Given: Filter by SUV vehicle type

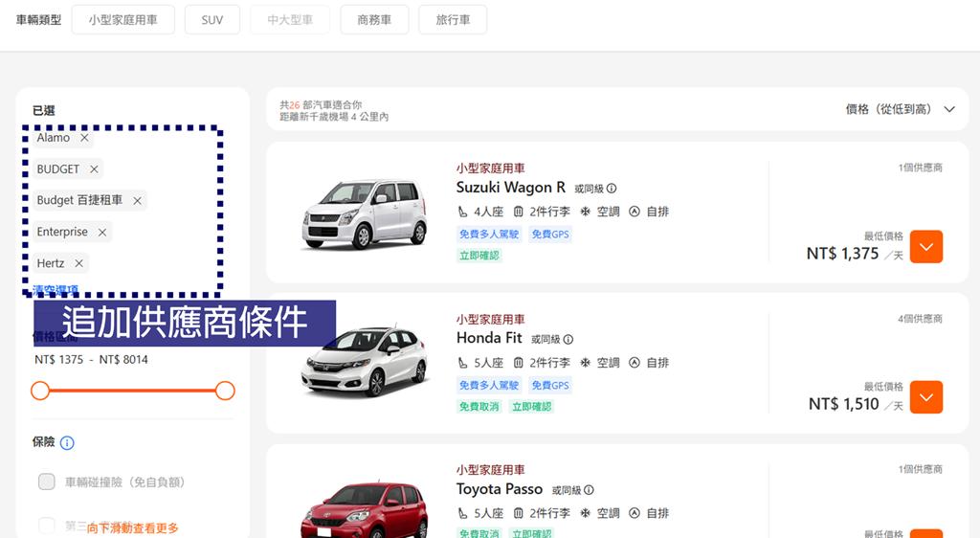Looking at the screenshot, I should click(212, 20).
